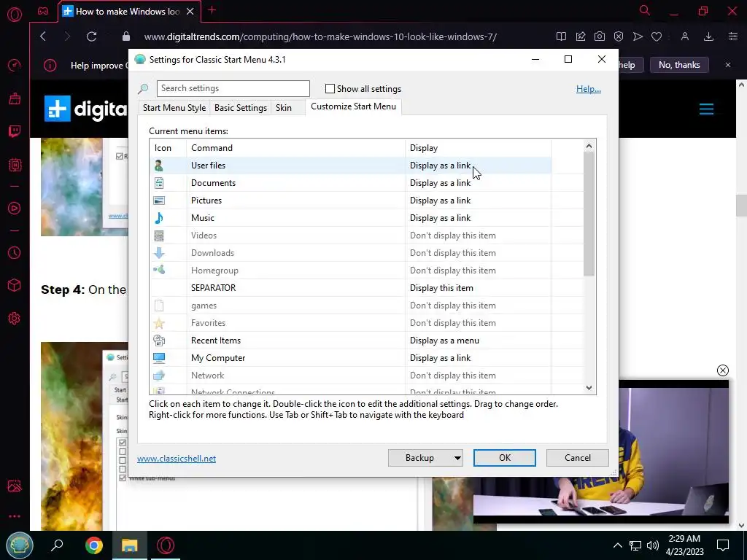Click the OK button
747x560 pixels.
point(505,458)
